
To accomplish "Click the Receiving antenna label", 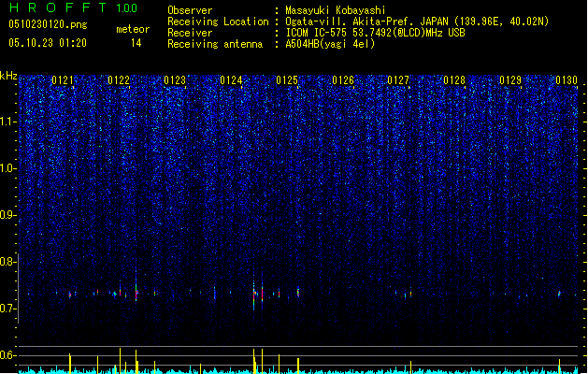I will point(215,44).
